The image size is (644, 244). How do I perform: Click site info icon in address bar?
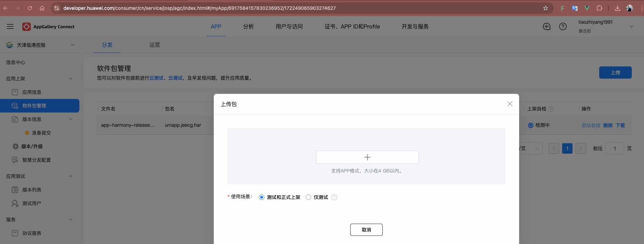click(57, 8)
